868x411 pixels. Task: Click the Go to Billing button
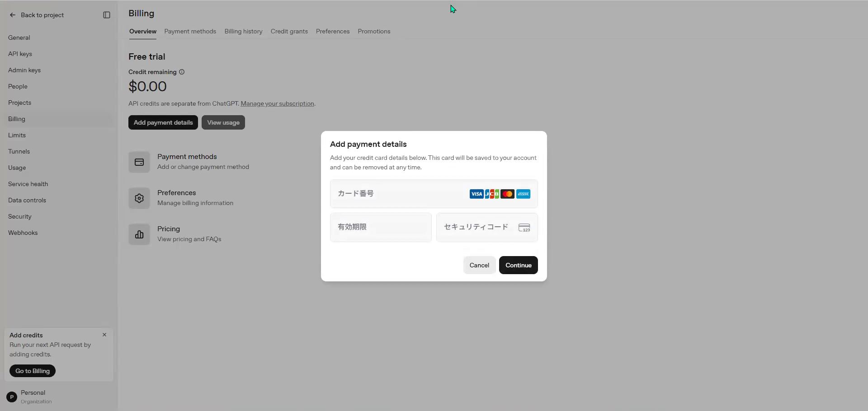click(x=33, y=371)
